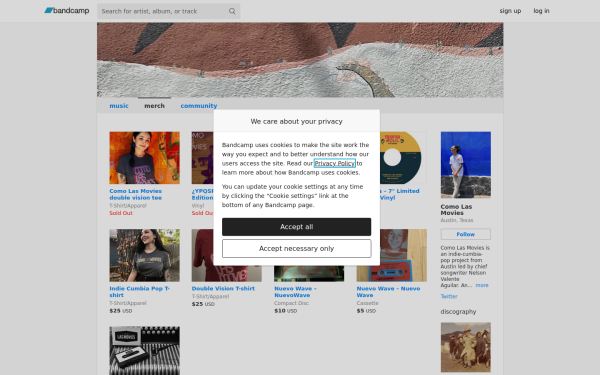Click the Bandcamp logo

[x=67, y=11]
